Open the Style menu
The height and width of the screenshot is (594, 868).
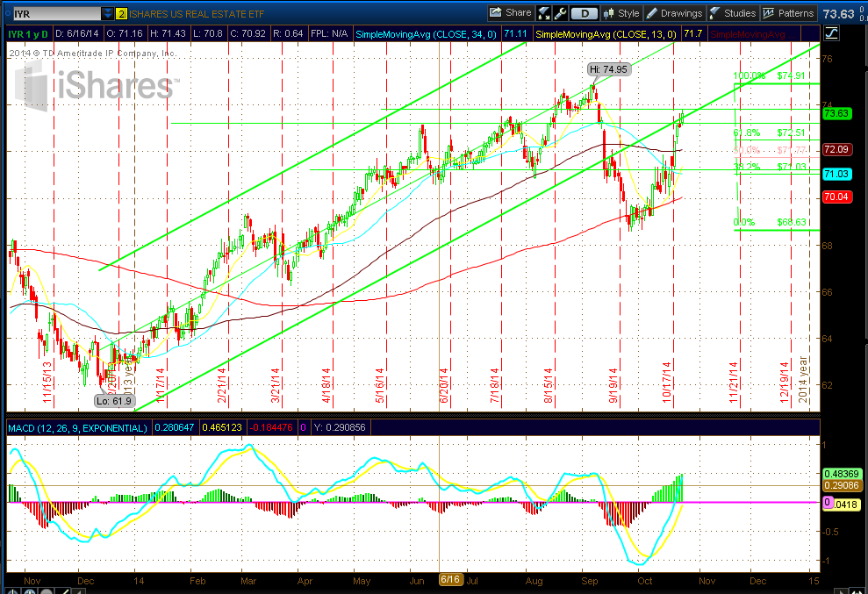click(621, 13)
